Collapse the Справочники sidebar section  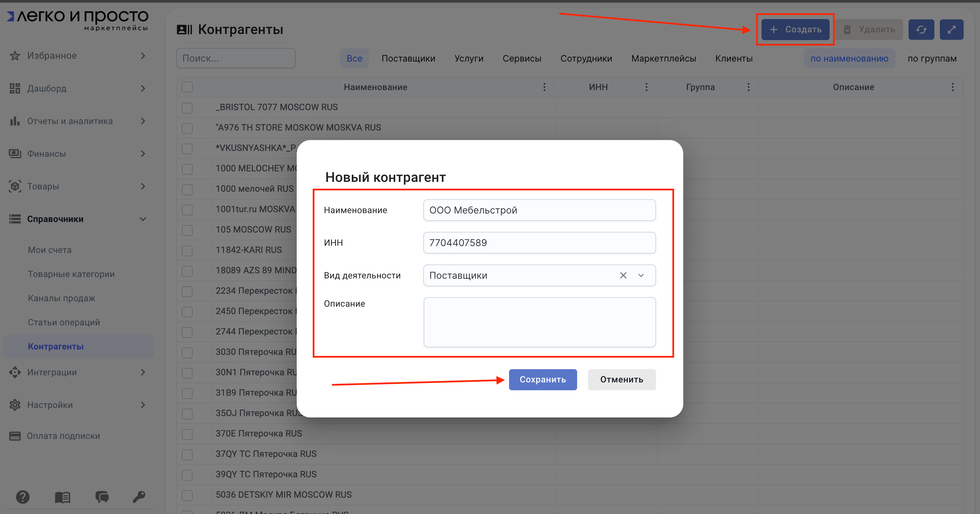click(143, 219)
